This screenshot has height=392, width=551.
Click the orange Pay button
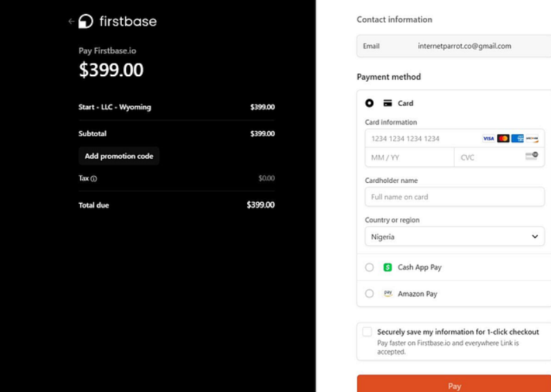click(x=454, y=384)
